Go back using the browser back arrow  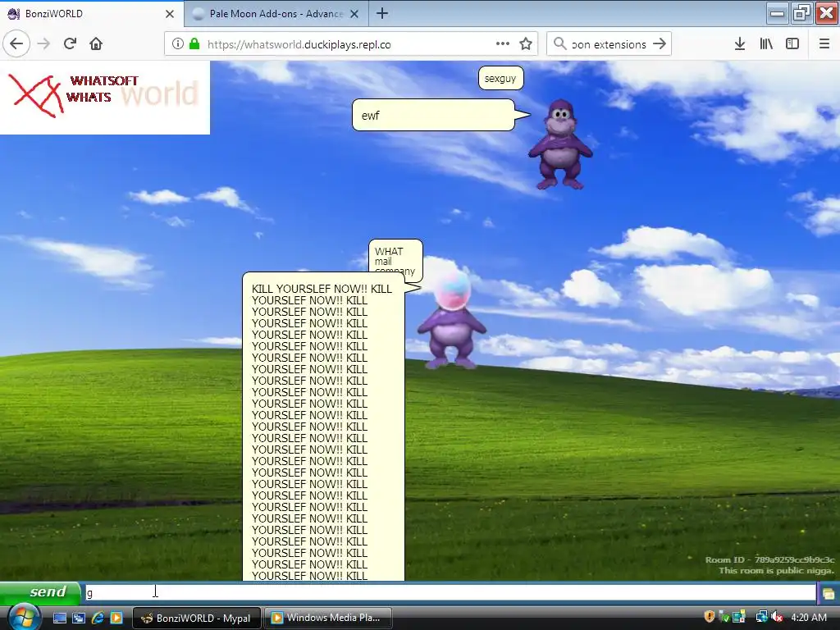(x=16, y=43)
